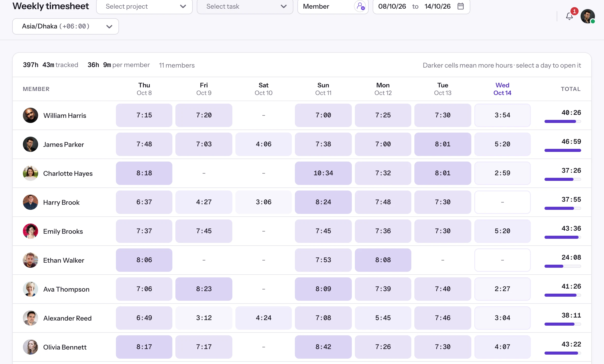The height and width of the screenshot is (364, 604).
Task: Click James Parker's total progress bar
Action: coord(563,150)
